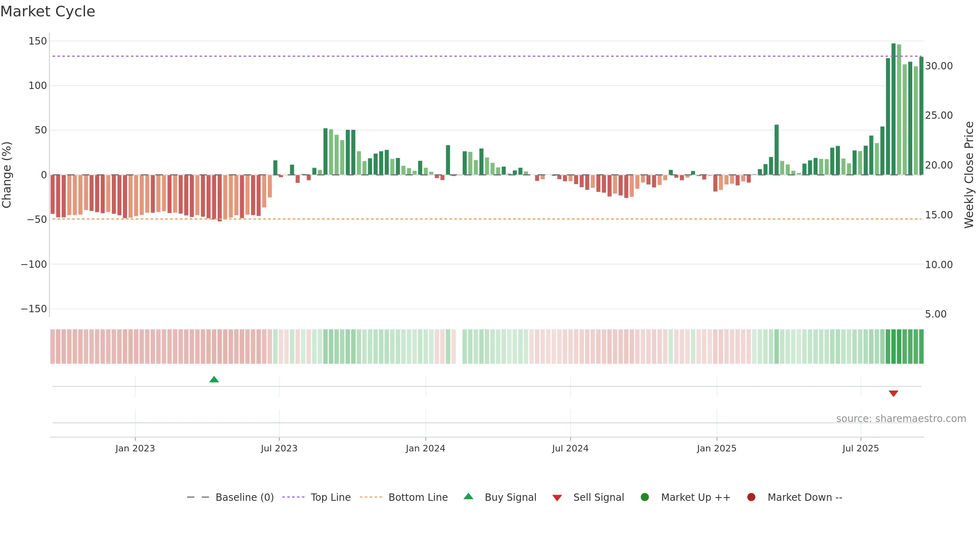Click the Market Cycle chart title
The height and width of the screenshot is (551, 980).
pyautogui.click(x=48, y=11)
